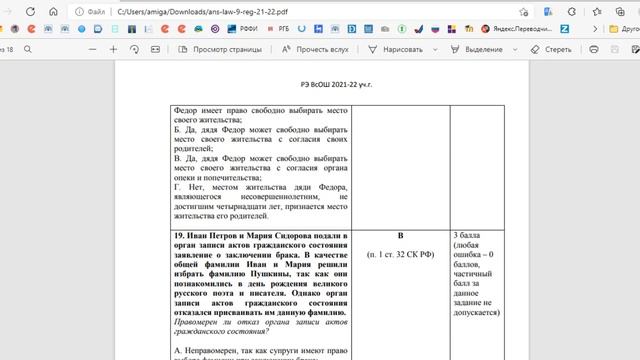This screenshot has width=640, height=360.
Task: Reload the page with the refresh icon
Action: tap(30, 12)
